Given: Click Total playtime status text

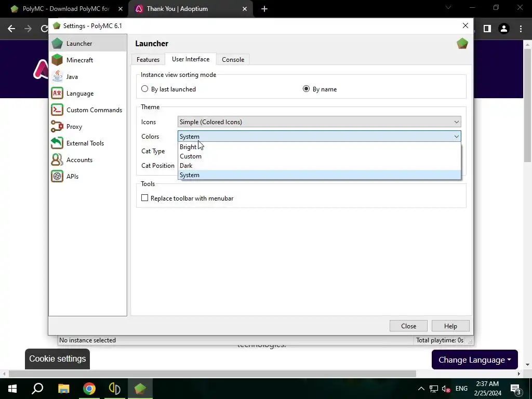Looking at the screenshot, I should coord(440,340).
